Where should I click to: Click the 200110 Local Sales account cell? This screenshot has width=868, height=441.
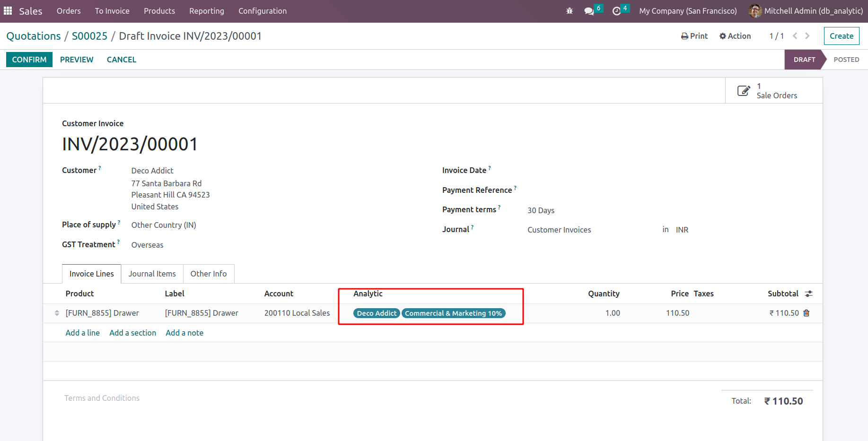297,313
